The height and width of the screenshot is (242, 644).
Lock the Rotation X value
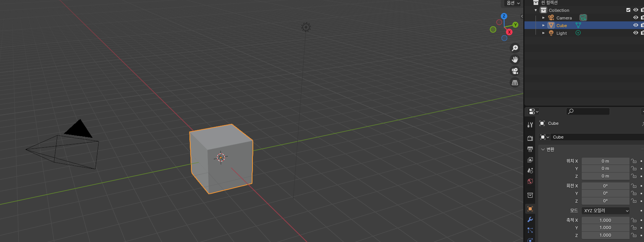pyautogui.click(x=634, y=186)
